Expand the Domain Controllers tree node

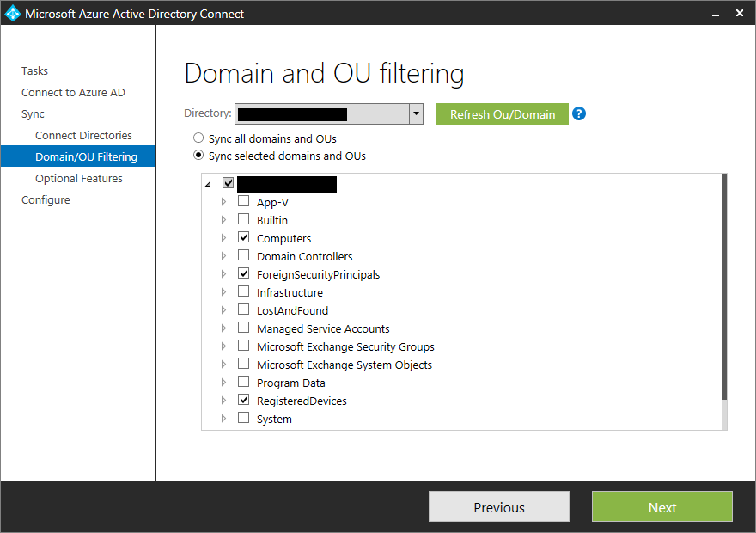[223, 256]
